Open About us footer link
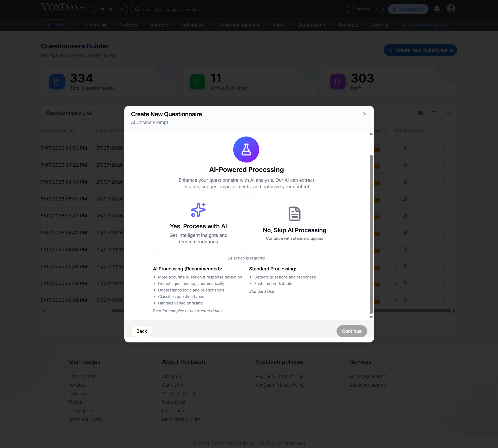Screen dimensions: 498x448 point(171,376)
